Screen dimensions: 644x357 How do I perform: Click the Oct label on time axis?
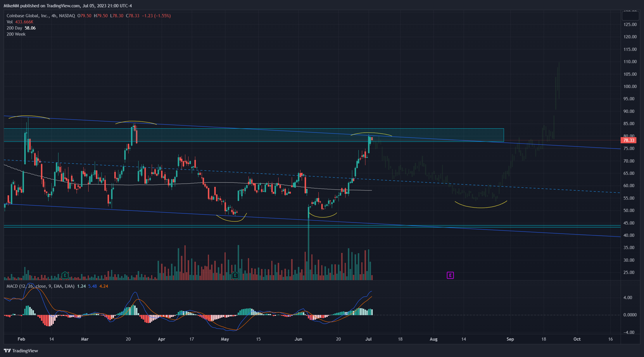pos(577,339)
